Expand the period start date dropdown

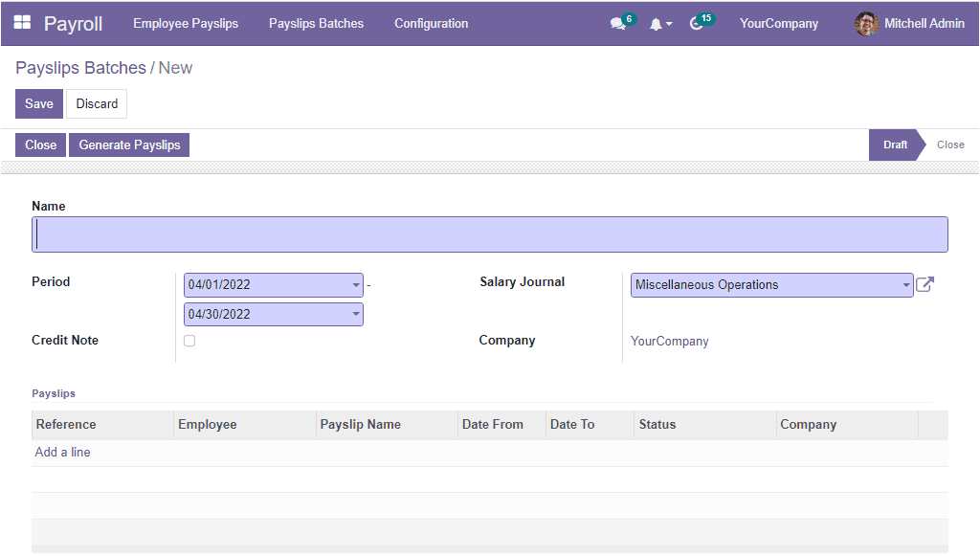point(356,285)
